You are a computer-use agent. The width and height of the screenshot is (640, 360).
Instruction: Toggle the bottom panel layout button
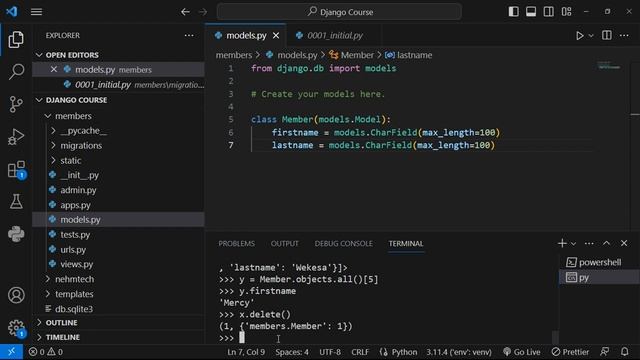click(x=531, y=12)
